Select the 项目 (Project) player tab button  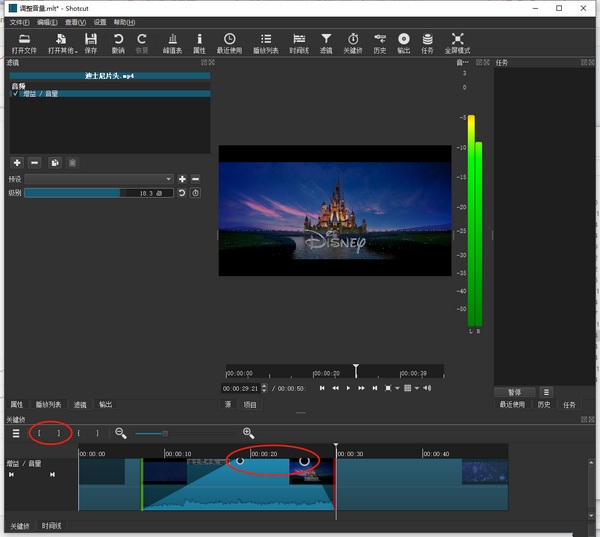tap(250, 404)
